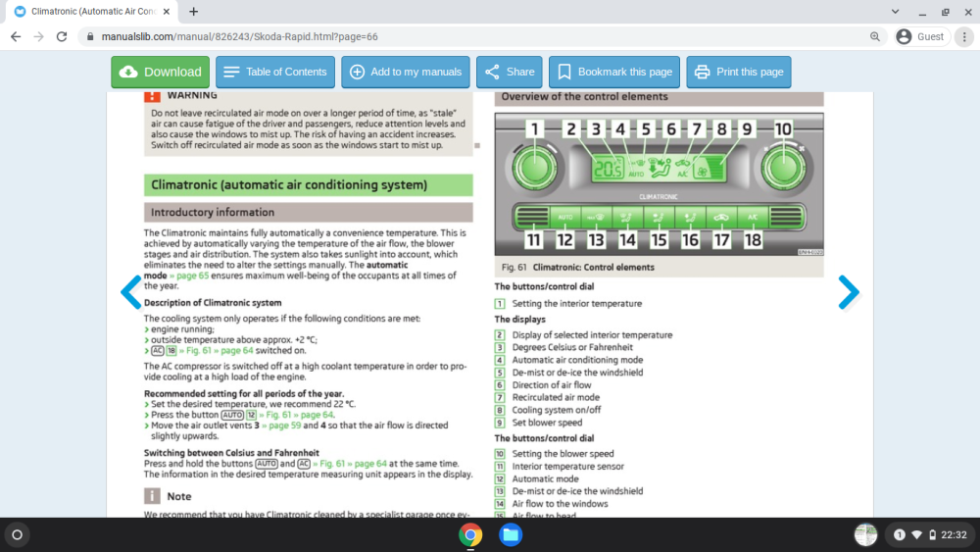Image resolution: width=980 pixels, height=552 pixels.
Task: Click the 'Climatronic (automatic air conditioning system)' heading
Action: point(308,185)
